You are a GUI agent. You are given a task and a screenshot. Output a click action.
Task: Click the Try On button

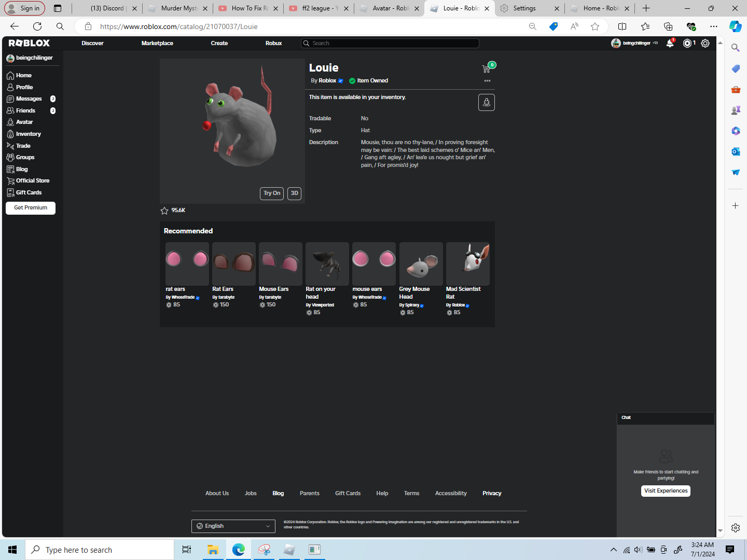[272, 193]
